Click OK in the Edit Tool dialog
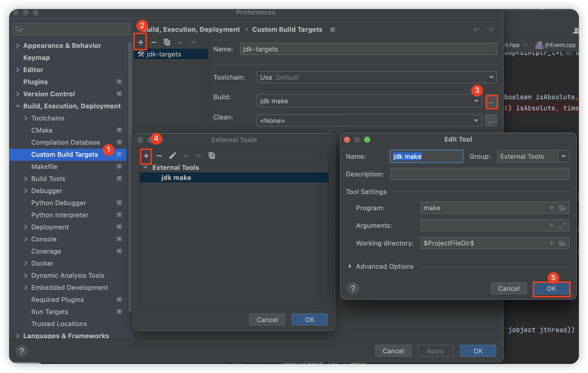The width and height of the screenshot is (588, 373). pos(551,289)
